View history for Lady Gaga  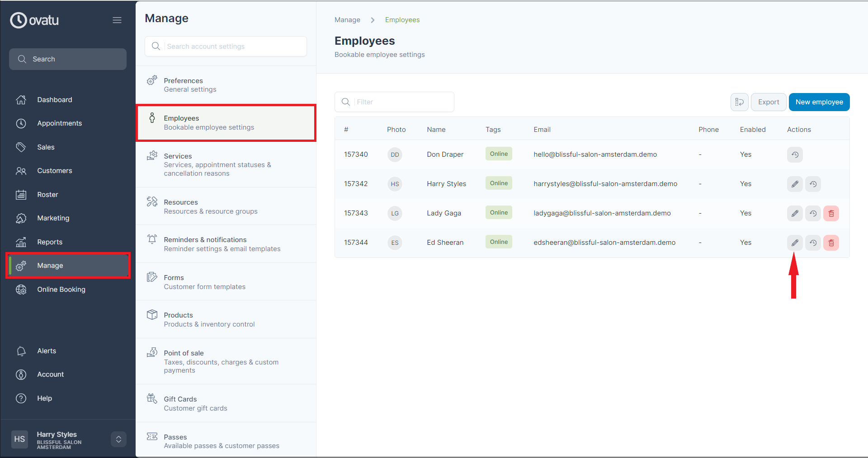[x=813, y=213]
